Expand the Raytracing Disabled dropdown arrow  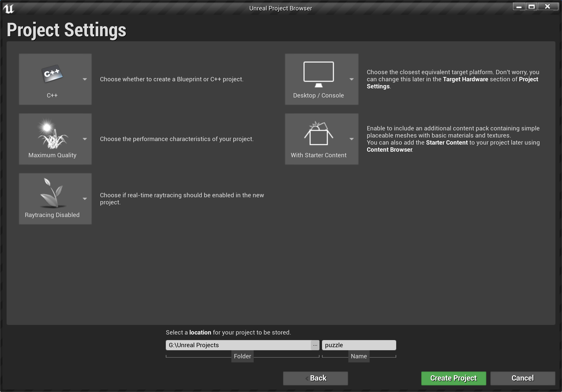coord(85,199)
